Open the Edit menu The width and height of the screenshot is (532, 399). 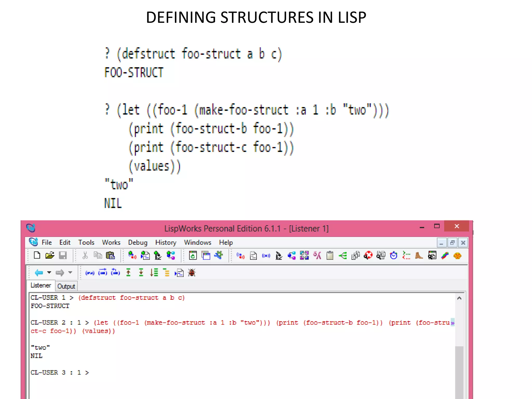(x=65, y=242)
